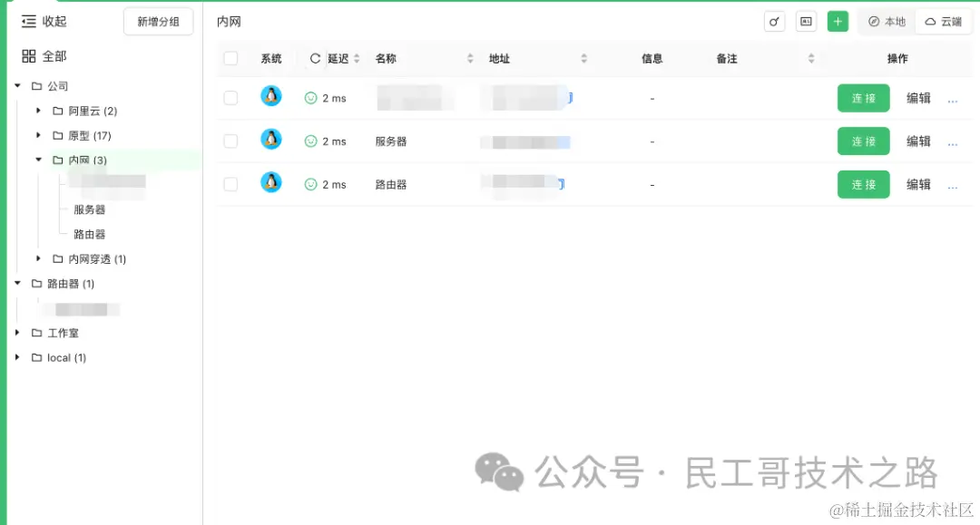Check the checkbox on the 路由器 row
The image size is (980, 525).
230,184
